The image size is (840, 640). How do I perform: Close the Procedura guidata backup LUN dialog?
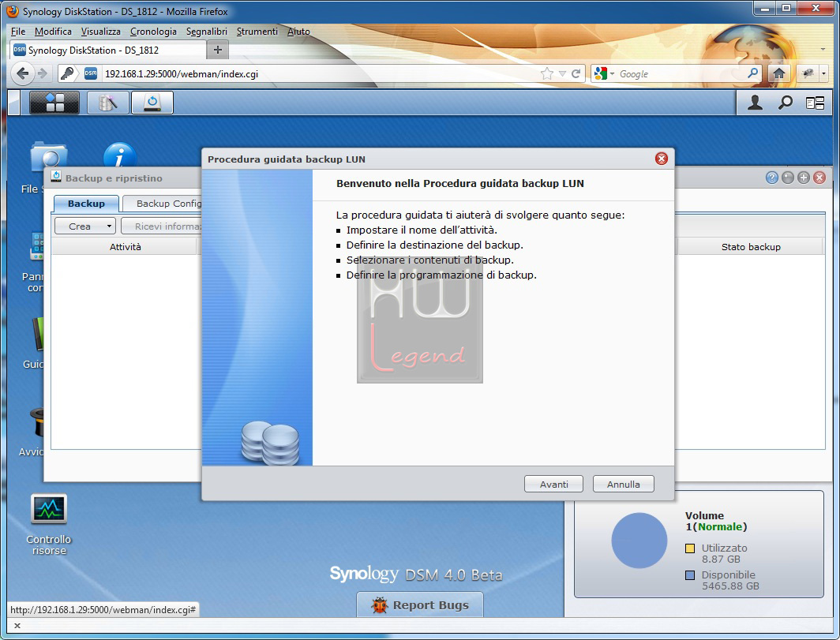pyautogui.click(x=662, y=159)
